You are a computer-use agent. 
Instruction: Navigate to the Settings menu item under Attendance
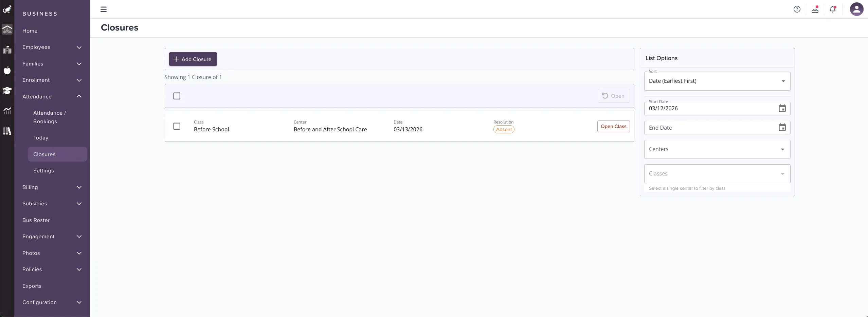(x=43, y=171)
